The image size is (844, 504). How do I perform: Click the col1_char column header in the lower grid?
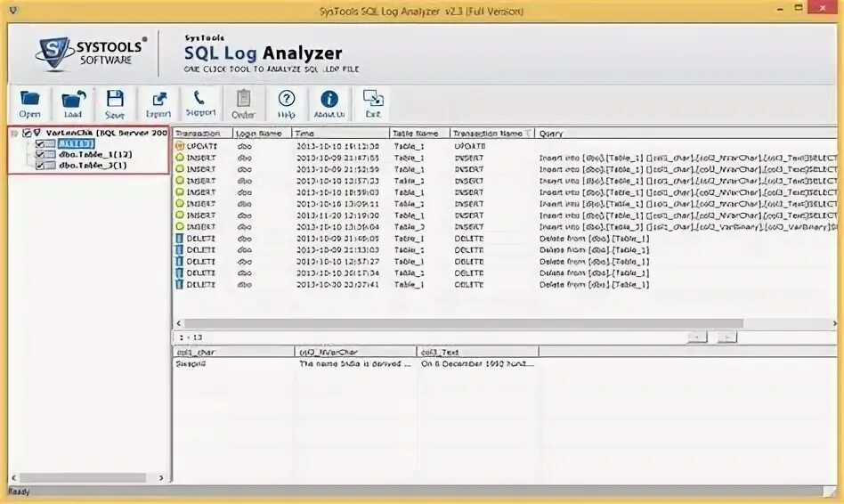point(234,352)
